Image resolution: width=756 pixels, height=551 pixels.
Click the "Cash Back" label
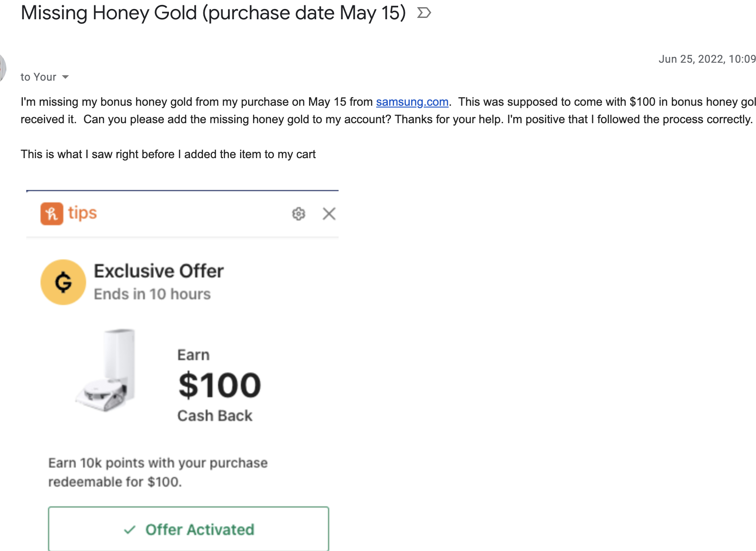(215, 416)
